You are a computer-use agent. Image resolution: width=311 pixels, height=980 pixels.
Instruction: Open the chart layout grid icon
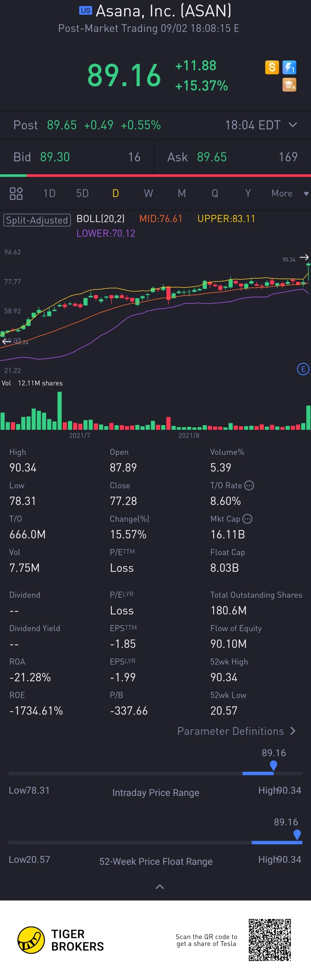pos(16,193)
